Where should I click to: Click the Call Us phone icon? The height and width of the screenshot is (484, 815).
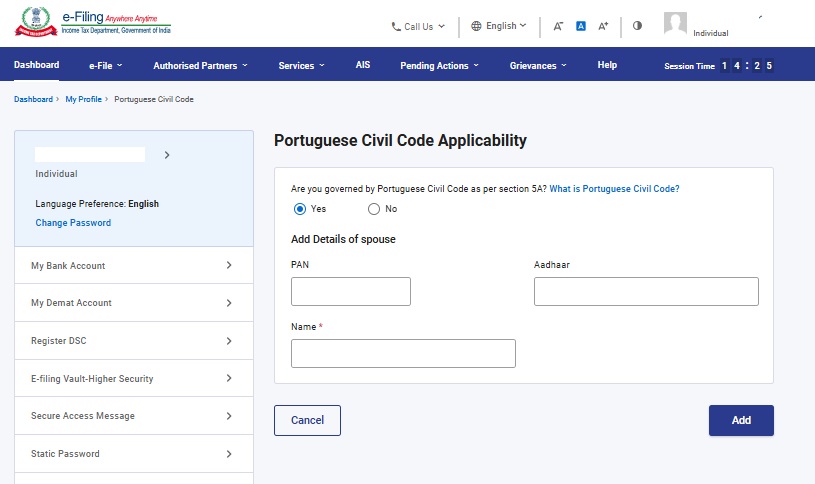(396, 27)
